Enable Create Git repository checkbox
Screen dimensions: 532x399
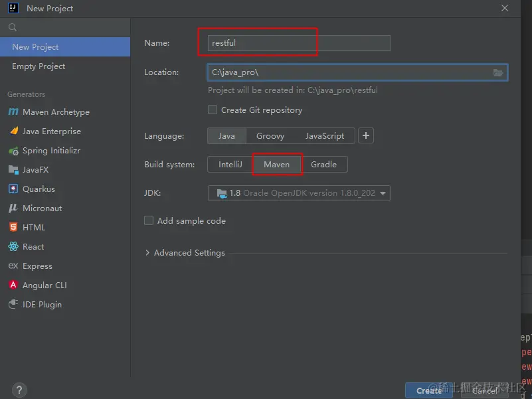point(213,110)
